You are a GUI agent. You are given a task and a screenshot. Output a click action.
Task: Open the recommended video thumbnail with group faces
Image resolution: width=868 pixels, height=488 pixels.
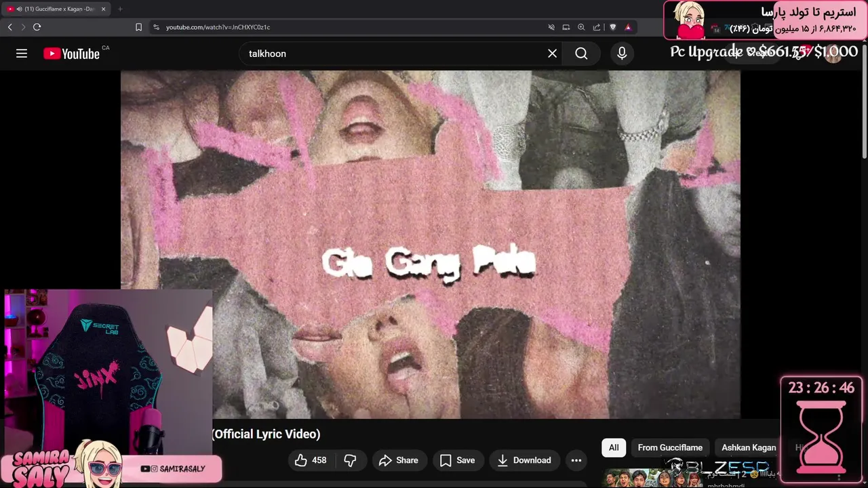click(x=653, y=479)
